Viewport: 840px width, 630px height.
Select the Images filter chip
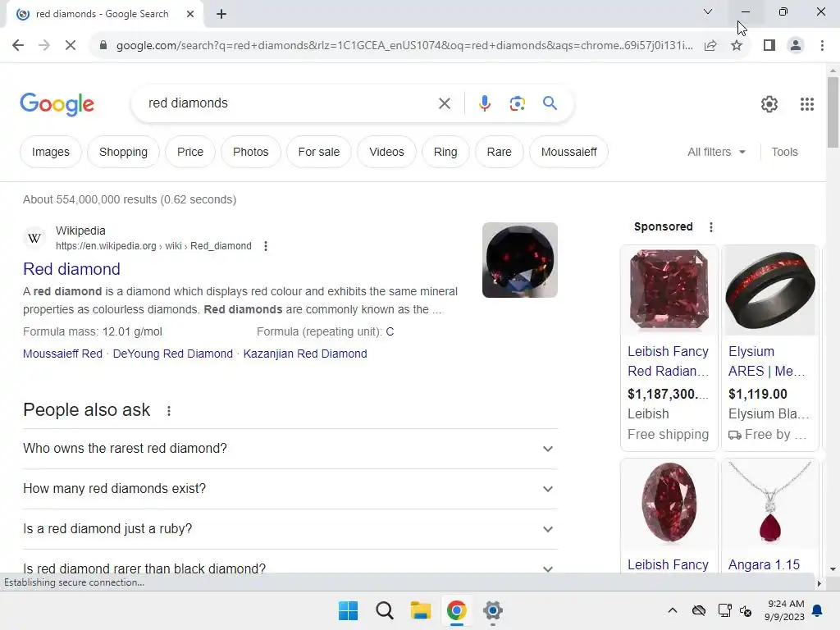[50, 152]
